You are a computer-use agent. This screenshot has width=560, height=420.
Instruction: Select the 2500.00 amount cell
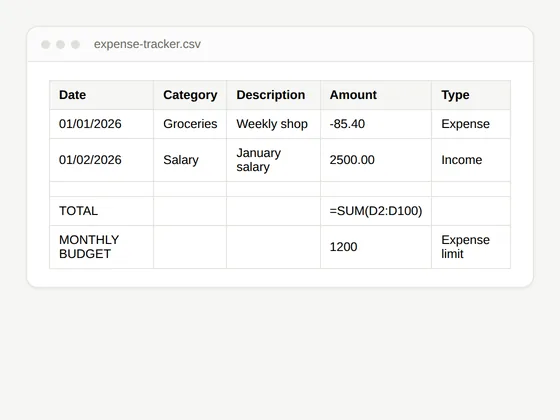coord(376,160)
